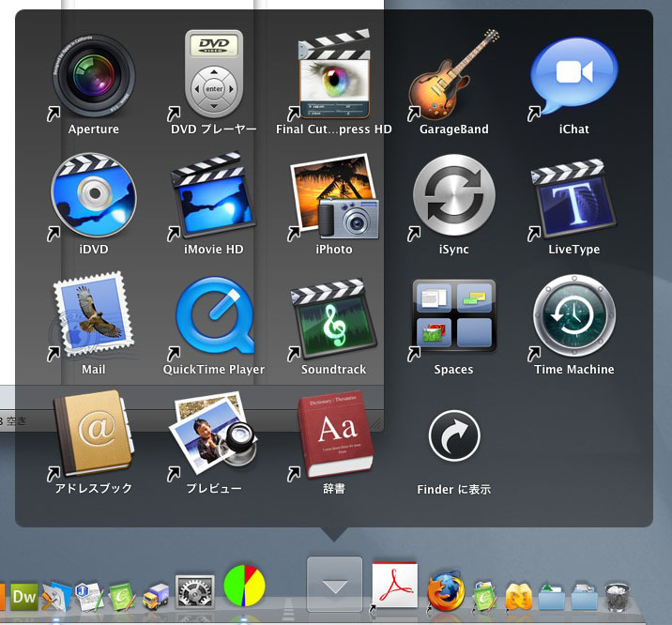Screen dimensions: 672x625
Task: Open the J text editor in Dock
Action: tap(89, 596)
